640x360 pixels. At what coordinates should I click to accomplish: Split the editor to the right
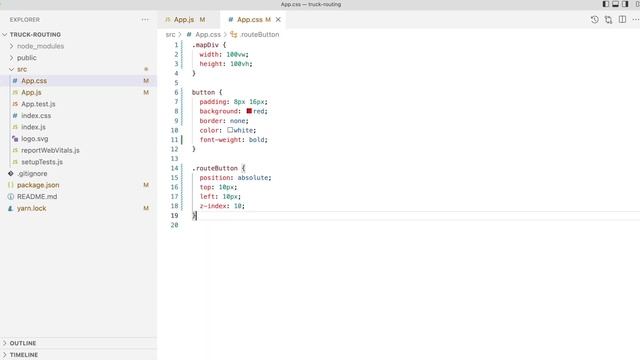(622, 20)
